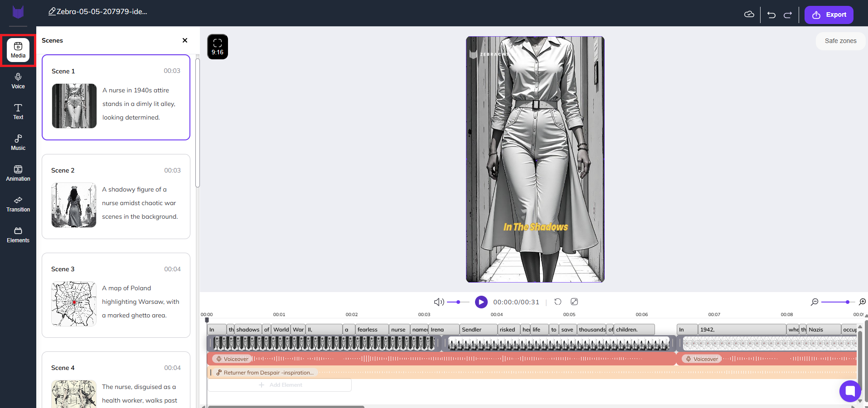Zoom in the timeline
The height and width of the screenshot is (408, 868).
click(x=863, y=302)
